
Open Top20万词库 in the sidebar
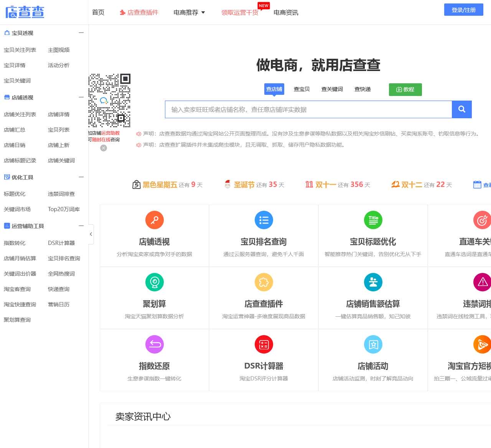coord(64,209)
